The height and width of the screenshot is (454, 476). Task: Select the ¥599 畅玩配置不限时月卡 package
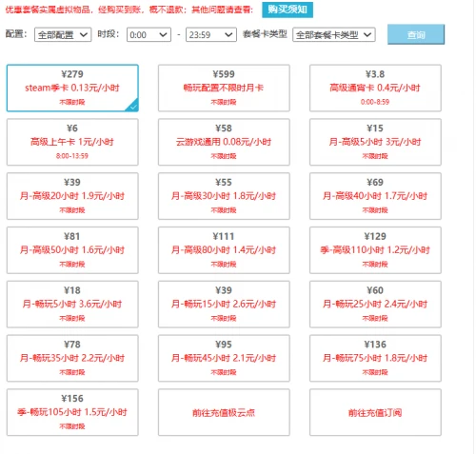[x=224, y=89]
